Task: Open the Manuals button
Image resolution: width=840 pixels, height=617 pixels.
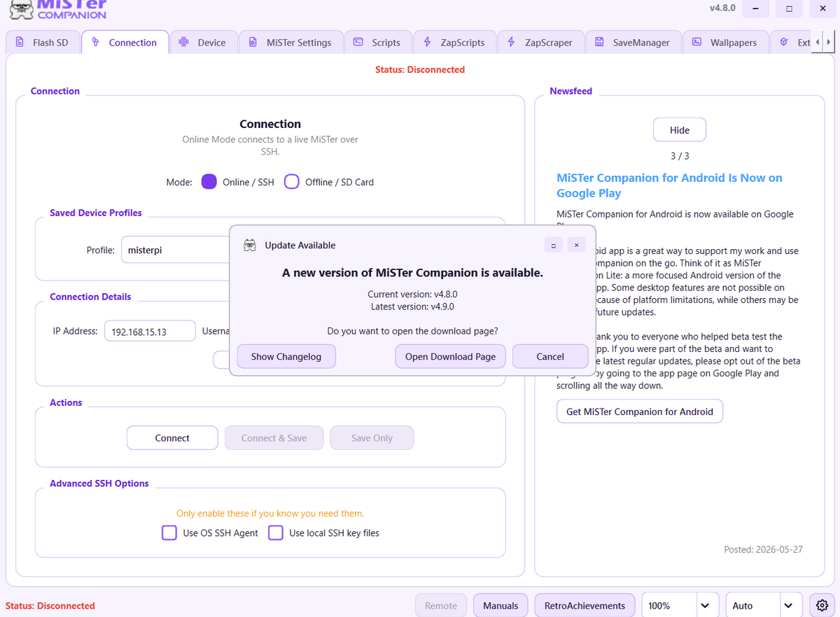Action: (501, 606)
